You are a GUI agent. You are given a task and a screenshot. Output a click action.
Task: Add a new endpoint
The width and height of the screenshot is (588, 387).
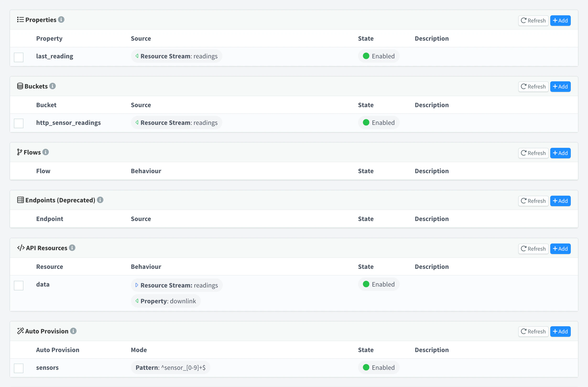coord(560,201)
